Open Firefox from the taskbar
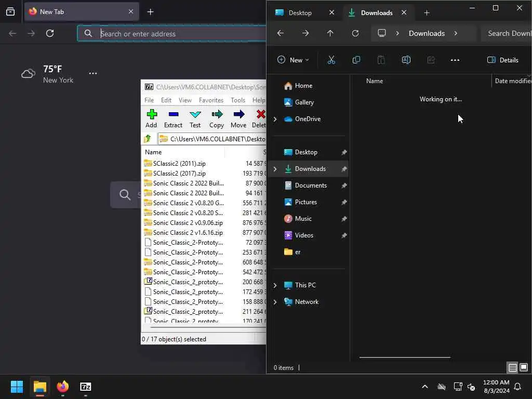 (x=63, y=387)
